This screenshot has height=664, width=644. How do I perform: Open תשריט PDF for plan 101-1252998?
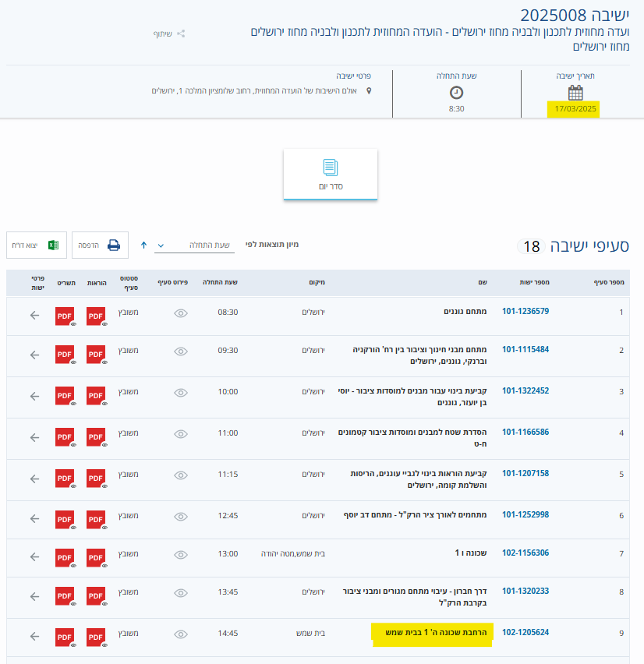(x=65, y=520)
